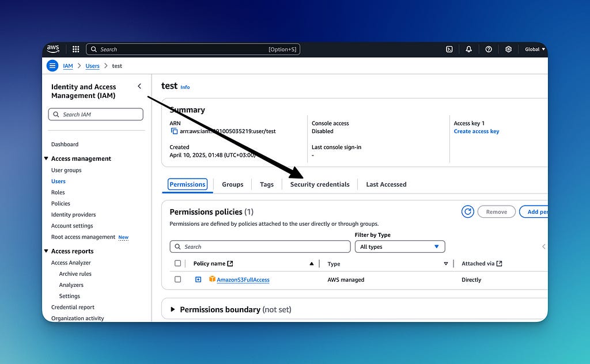Click the magnifier icon in the Search IAM box
Image resolution: width=590 pixels, height=364 pixels.
(56, 114)
